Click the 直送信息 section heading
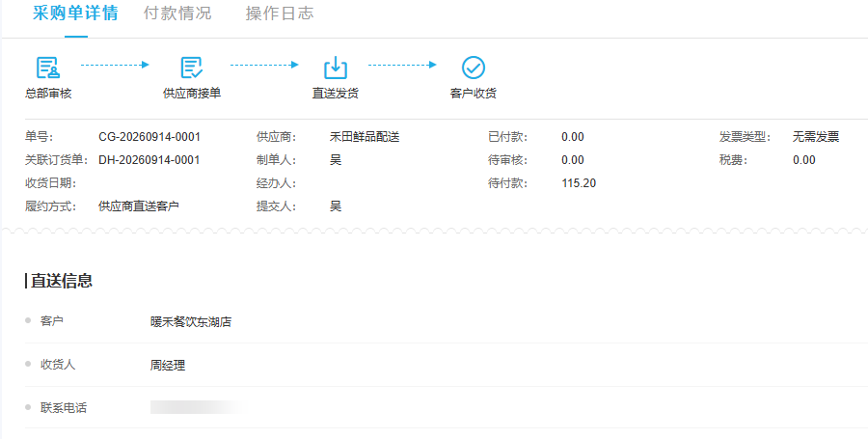 click(62, 281)
